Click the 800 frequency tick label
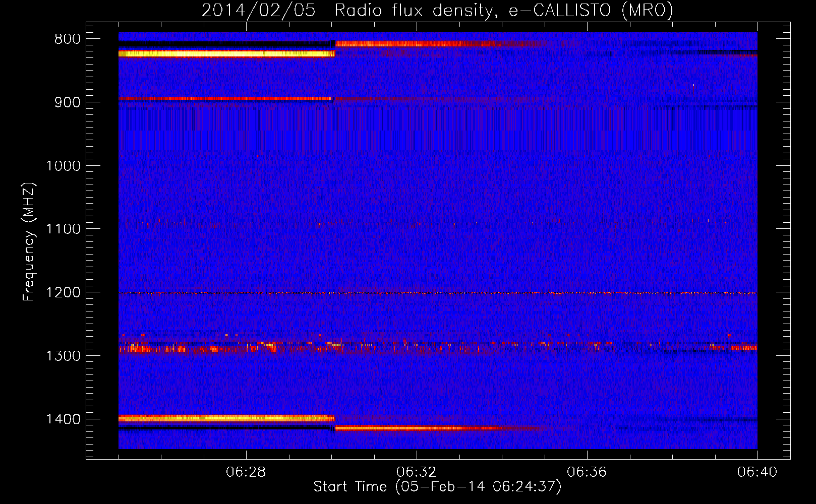The height and width of the screenshot is (504, 816). point(68,39)
